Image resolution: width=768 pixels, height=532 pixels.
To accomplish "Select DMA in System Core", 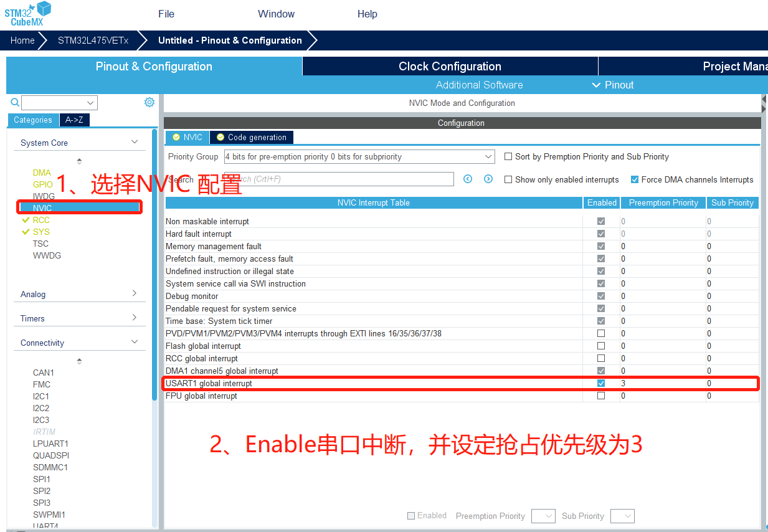I will click(x=42, y=173).
